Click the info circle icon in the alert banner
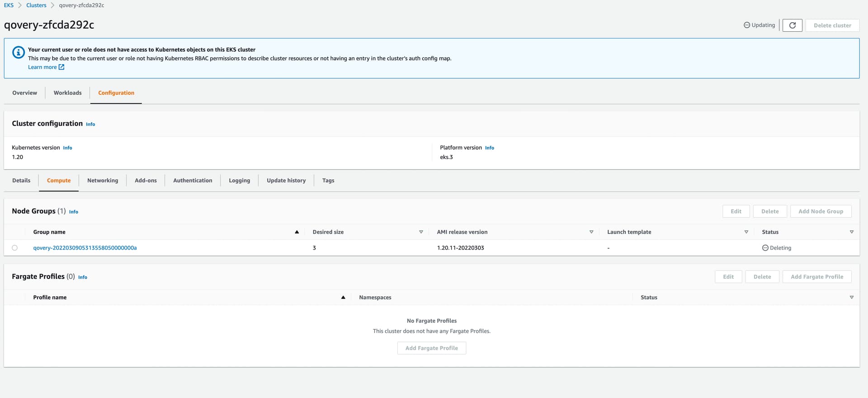The image size is (868, 398). tap(19, 52)
